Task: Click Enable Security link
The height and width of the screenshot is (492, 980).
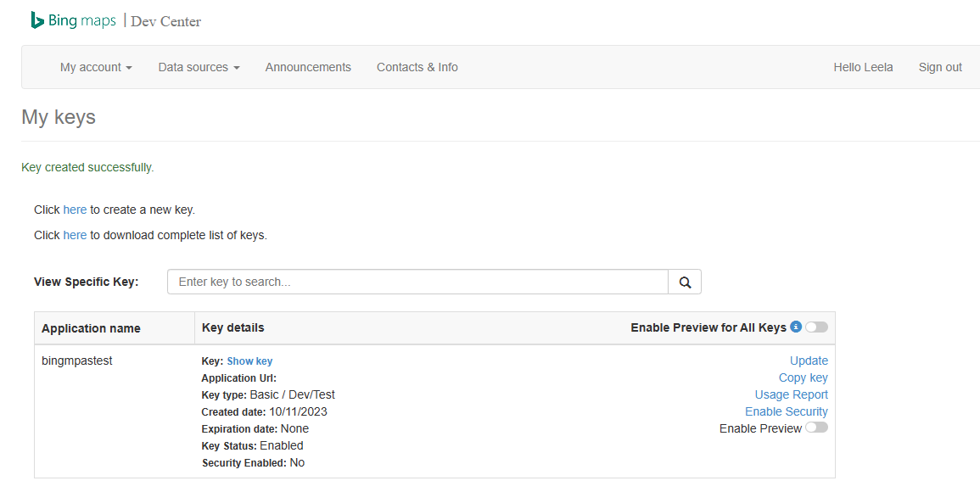Action: coord(787,411)
